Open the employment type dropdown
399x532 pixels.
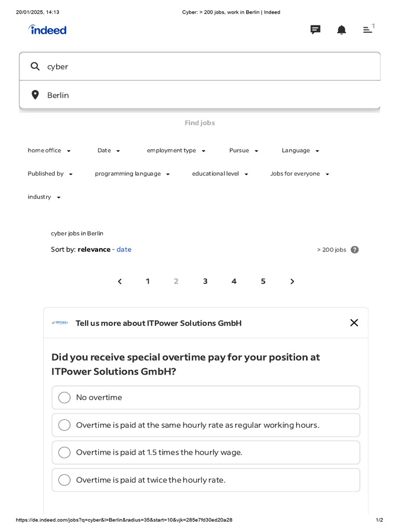[176, 151]
